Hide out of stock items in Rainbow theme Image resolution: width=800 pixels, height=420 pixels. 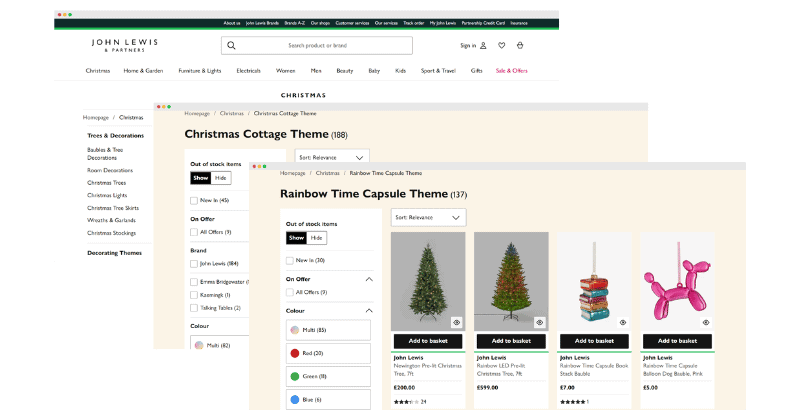(x=317, y=238)
